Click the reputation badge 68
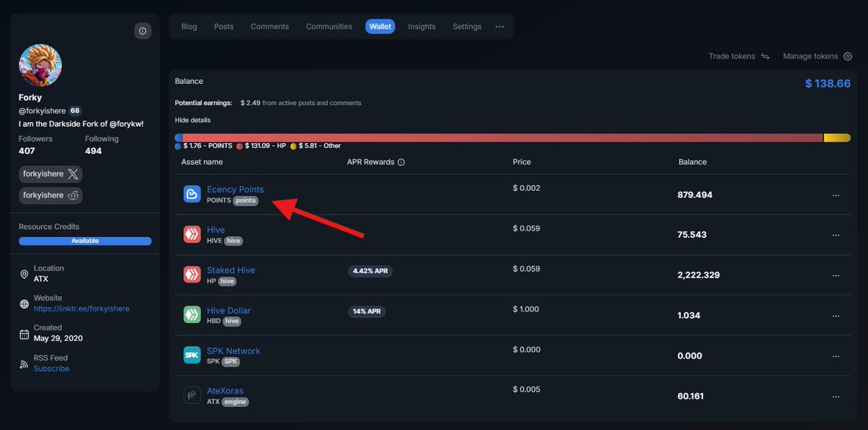 [75, 111]
